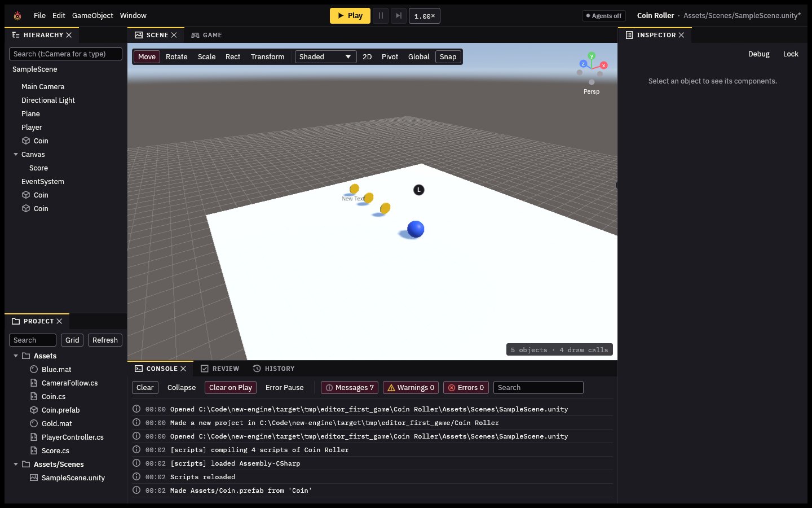Click the Refresh button in Project panel
The width and height of the screenshot is (812, 508).
point(105,340)
